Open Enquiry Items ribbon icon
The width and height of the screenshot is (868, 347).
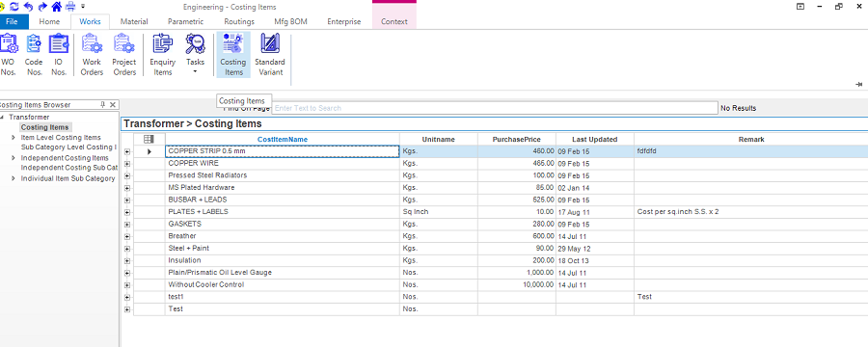pyautogui.click(x=163, y=55)
